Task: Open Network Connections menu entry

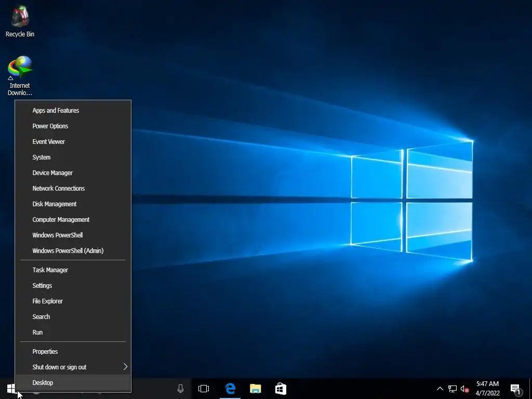Action: pos(73,188)
